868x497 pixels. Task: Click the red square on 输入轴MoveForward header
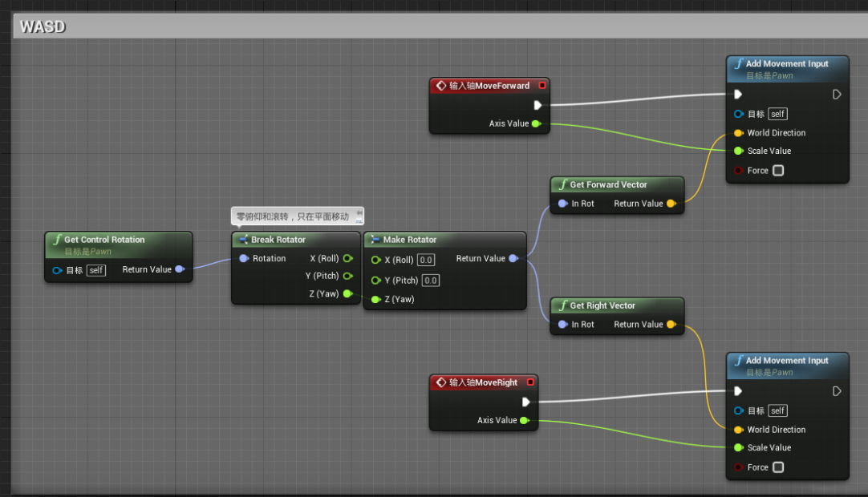pos(542,85)
